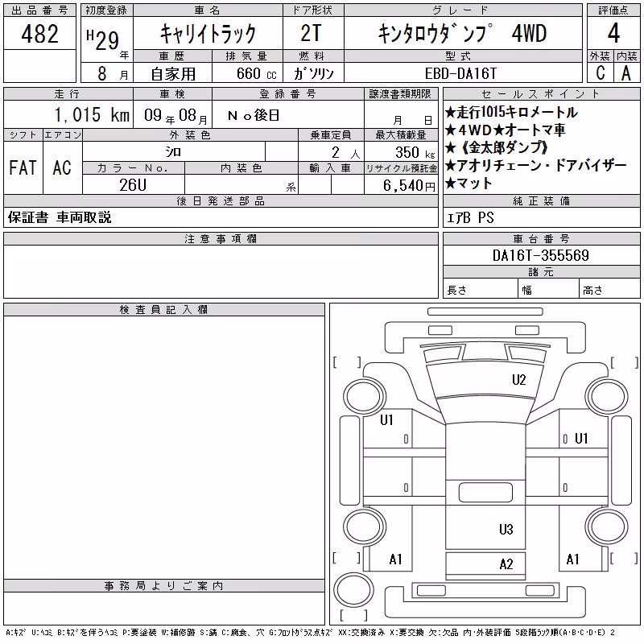This screenshot has height=644, width=644.
Task: Click the lot number 482
Action: (39, 34)
